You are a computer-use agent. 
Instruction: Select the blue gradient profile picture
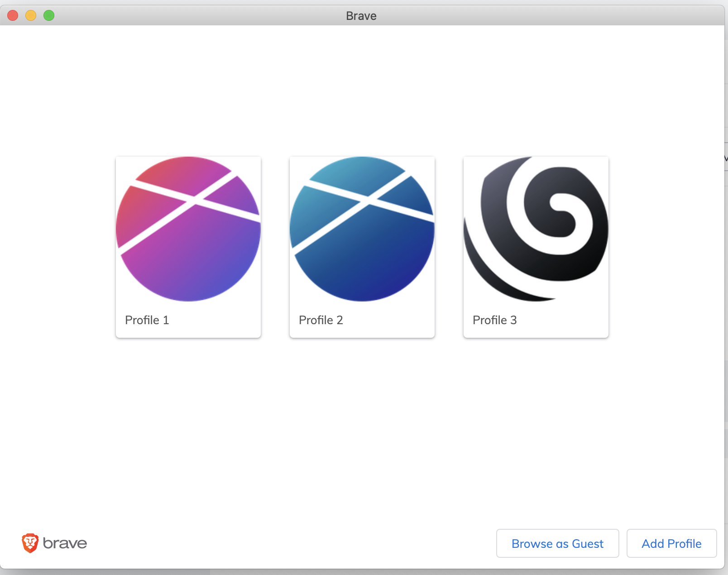(x=362, y=230)
